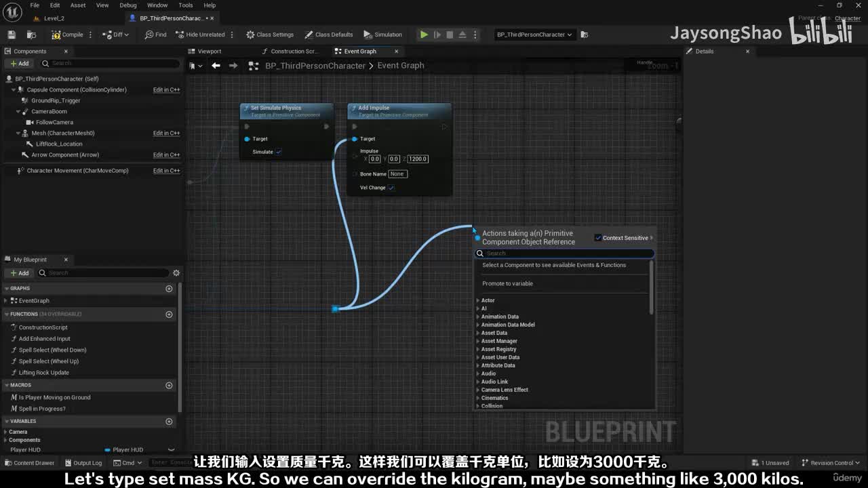Open the Asset menu
This screenshot has width=868, height=488.
pos(78,5)
